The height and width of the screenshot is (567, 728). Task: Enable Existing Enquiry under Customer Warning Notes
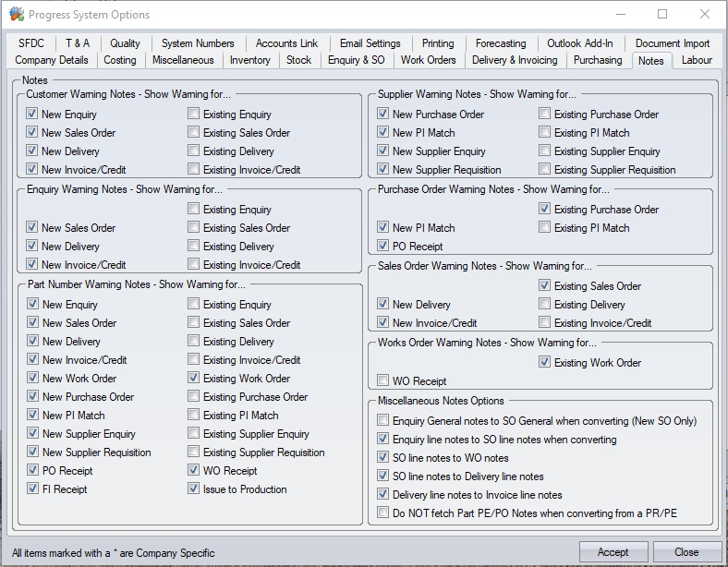194,115
